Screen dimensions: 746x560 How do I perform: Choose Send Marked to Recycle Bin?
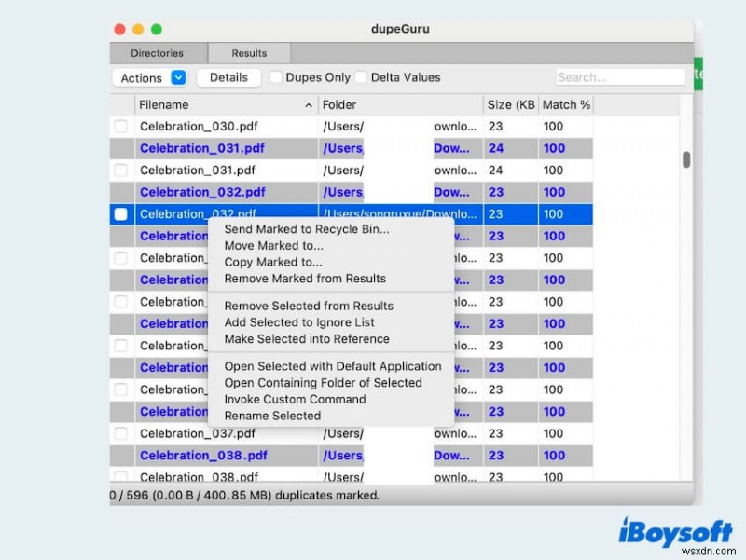point(307,229)
